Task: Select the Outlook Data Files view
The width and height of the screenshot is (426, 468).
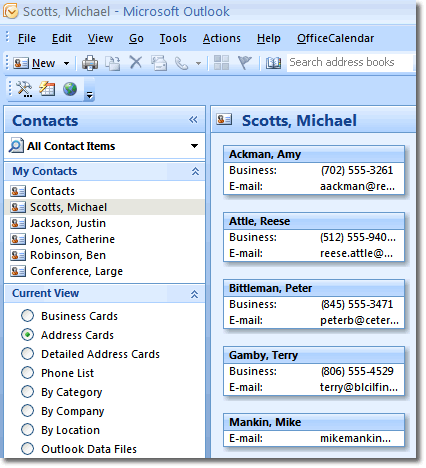Action: point(27,448)
